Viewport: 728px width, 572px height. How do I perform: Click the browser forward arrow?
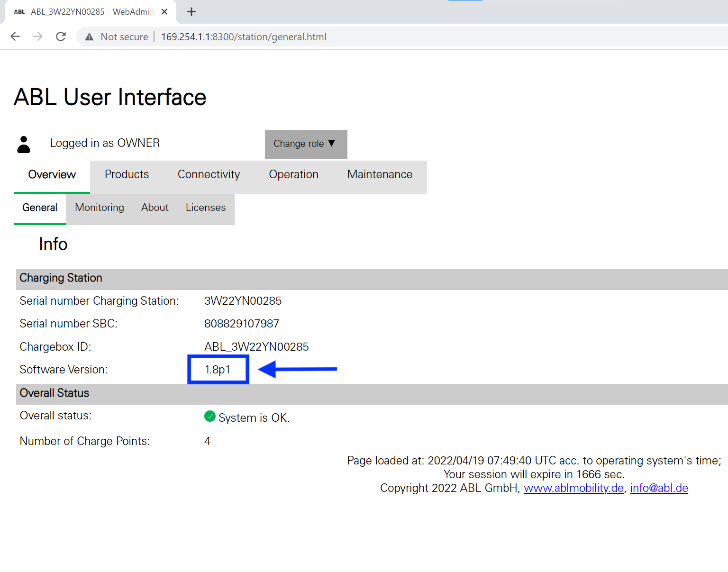click(38, 36)
